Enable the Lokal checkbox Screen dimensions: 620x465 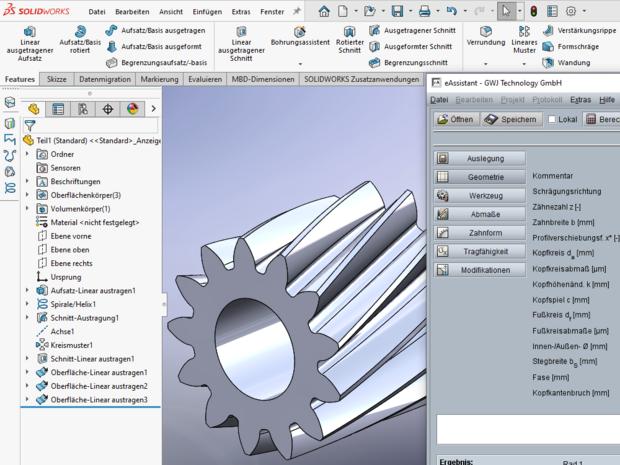[x=553, y=119]
